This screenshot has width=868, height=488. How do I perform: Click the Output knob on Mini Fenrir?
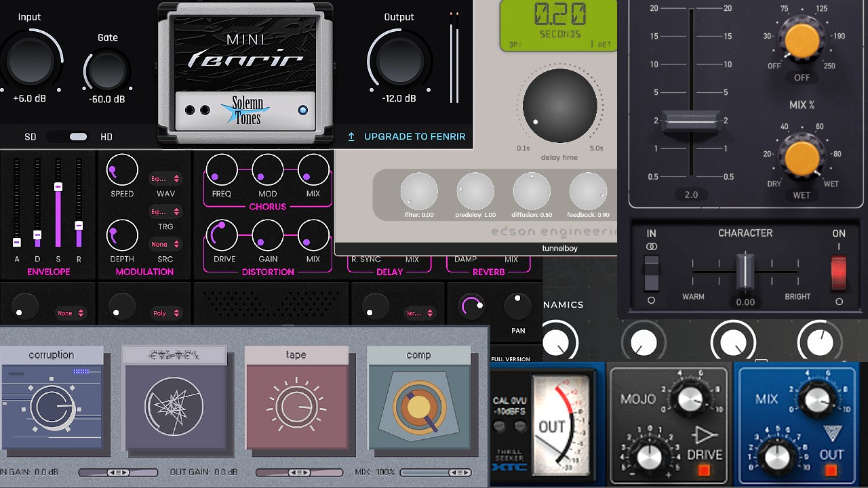coord(400,61)
